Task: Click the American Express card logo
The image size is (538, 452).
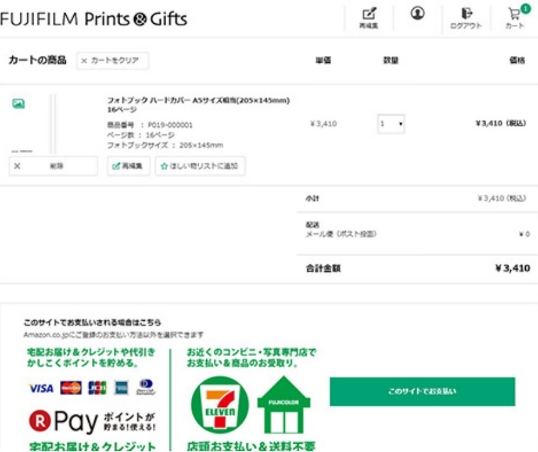Action: [x=121, y=388]
